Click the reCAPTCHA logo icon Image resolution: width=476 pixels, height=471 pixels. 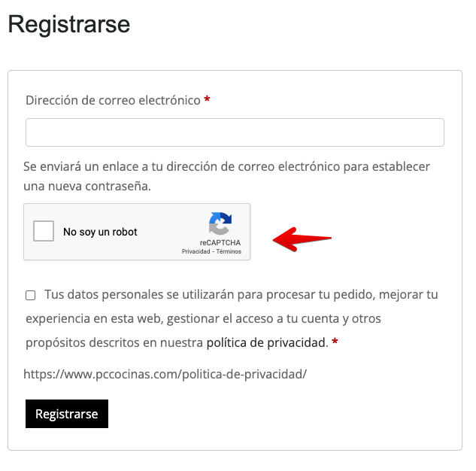220,223
